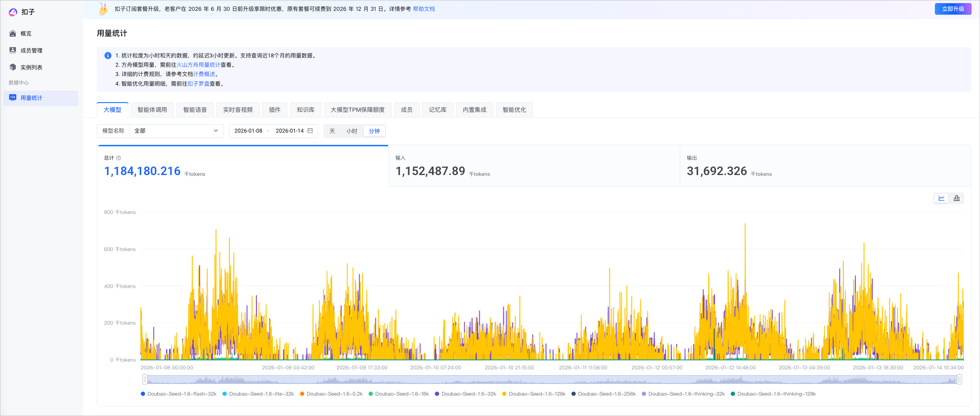Click the upgrade now button
Screen dimensions: 980x416
[953, 9]
